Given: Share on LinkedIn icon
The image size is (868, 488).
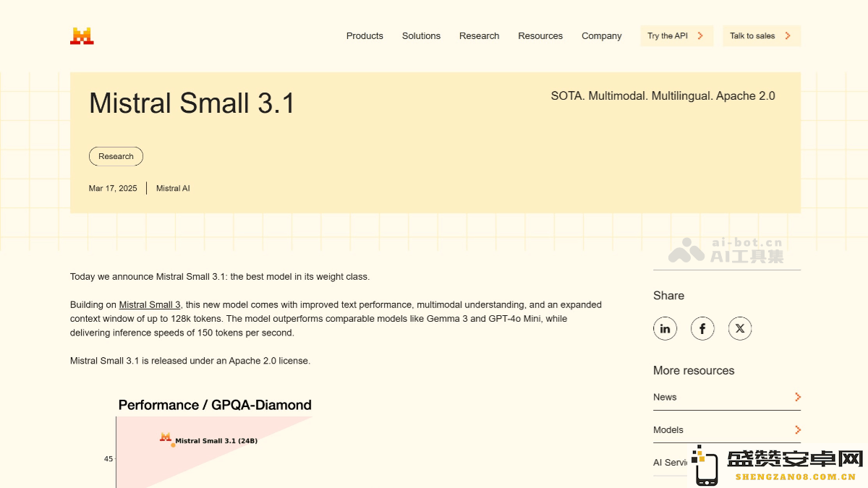Looking at the screenshot, I should click(665, 328).
